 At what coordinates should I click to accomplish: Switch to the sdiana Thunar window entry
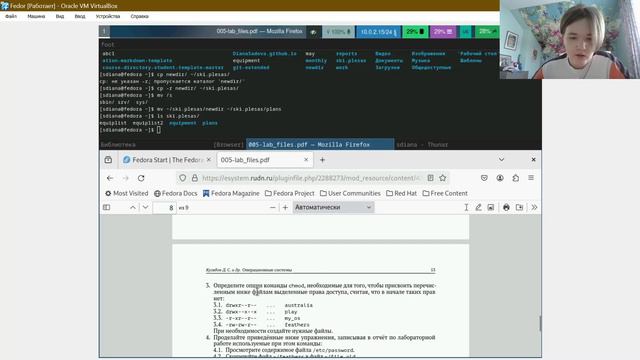(422, 144)
